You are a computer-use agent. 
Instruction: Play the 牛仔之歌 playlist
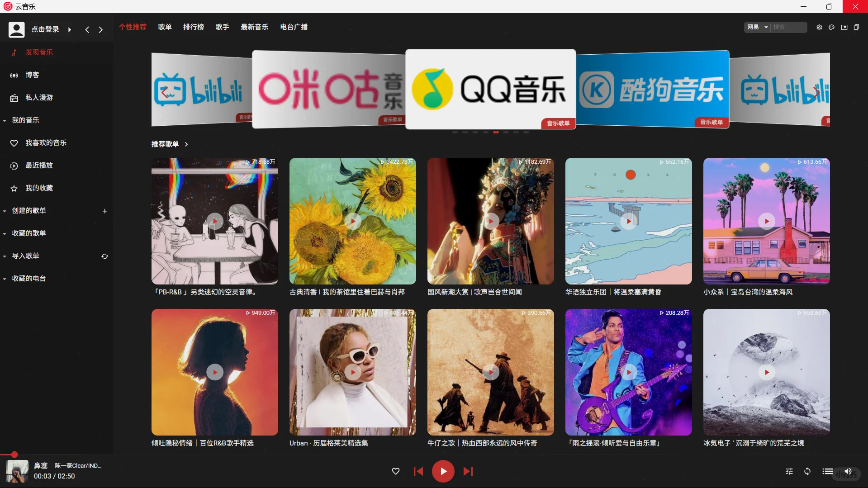(x=491, y=372)
